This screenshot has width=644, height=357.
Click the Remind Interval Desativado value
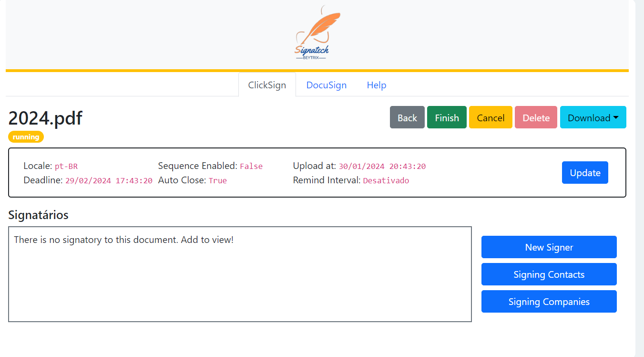point(386,181)
